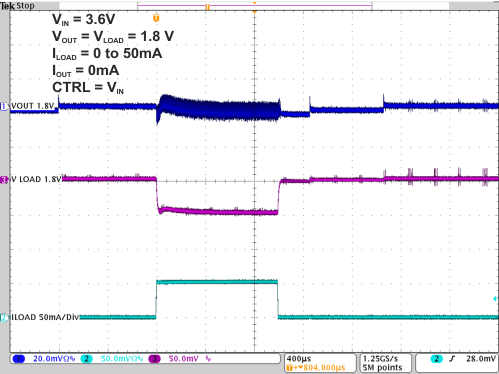The height and width of the screenshot is (374, 499).
Task: Click the 1.25GS/s sample rate readout
Action: [380, 359]
